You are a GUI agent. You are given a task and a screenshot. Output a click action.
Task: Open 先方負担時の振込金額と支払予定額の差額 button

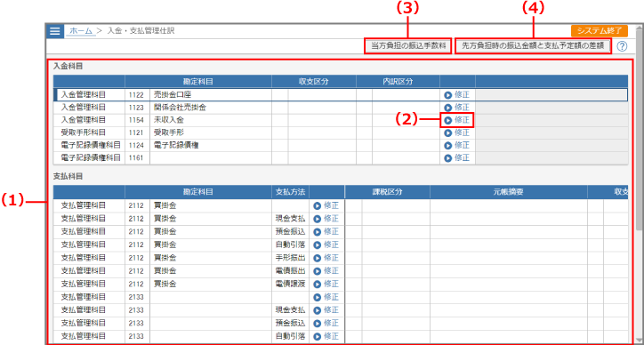pos(533,46)
